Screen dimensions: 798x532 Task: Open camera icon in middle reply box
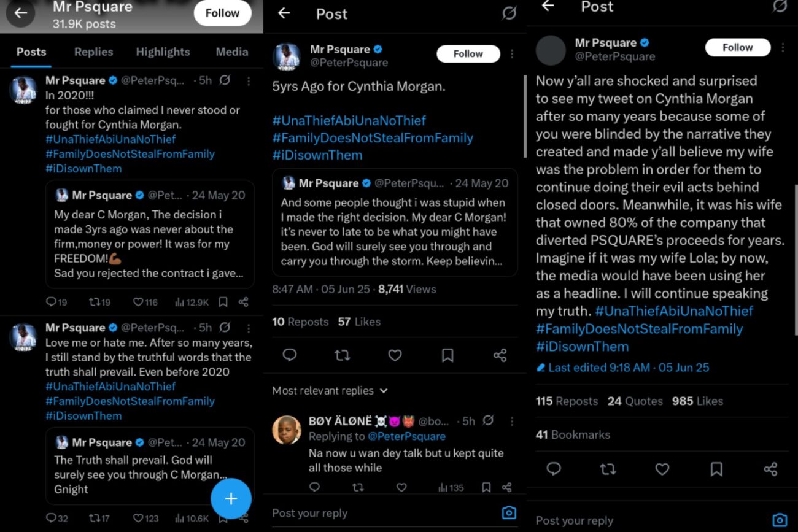(508, 512)
